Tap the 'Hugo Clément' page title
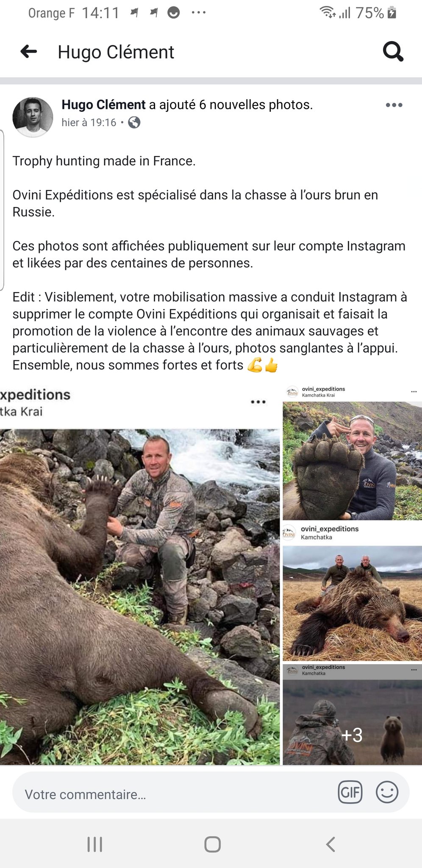The image size is (422, 868). coord(116,52)
